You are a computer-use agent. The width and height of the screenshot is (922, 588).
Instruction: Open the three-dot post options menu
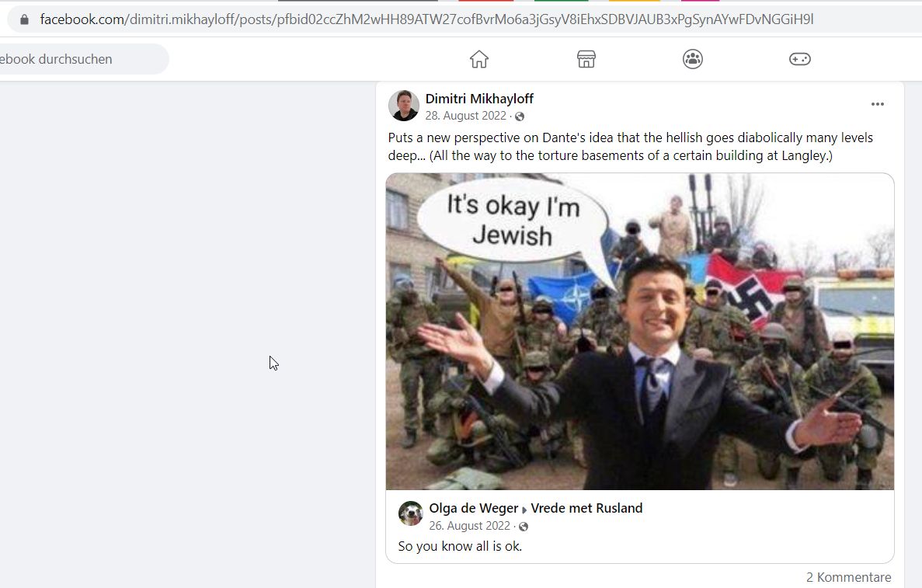click(877, 104)
